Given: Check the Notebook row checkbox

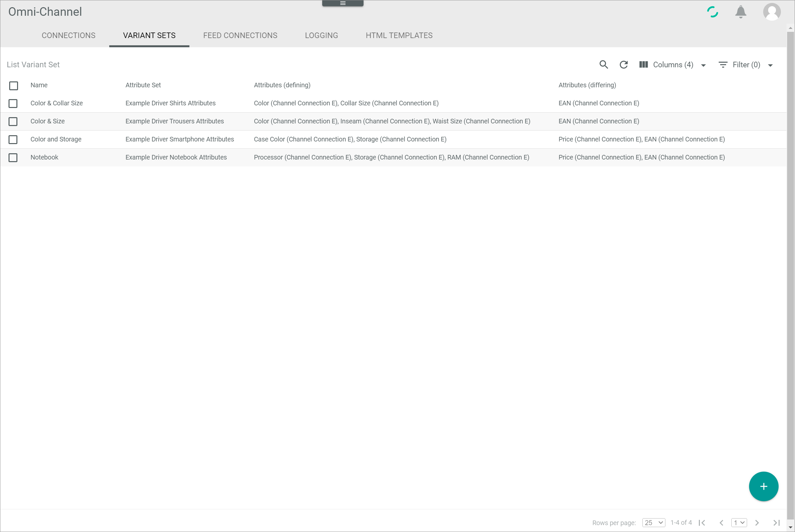Looking at the screenshot, I should point(13,158).
